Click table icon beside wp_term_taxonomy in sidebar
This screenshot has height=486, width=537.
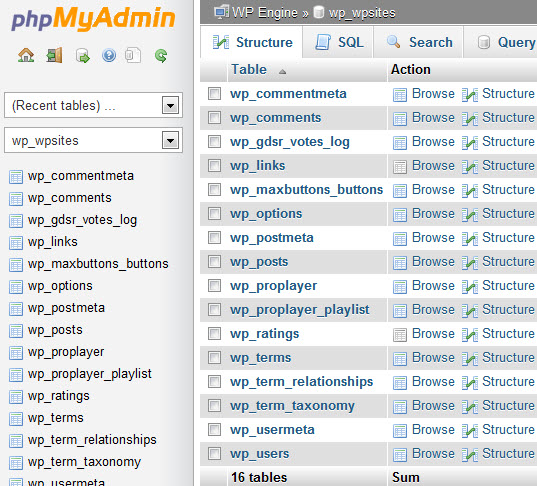tap(16, 463)
